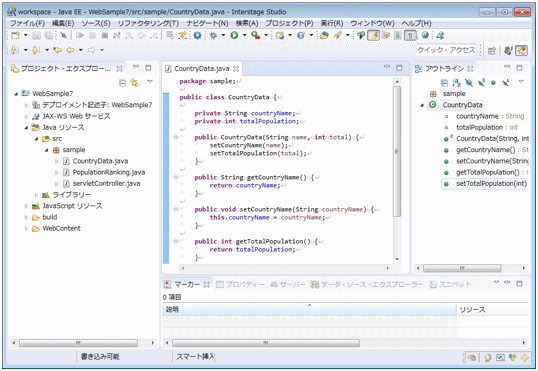The width and height of the screenshot is (538, 371).
Task: Collapse the WebSample7 project node
Action: tap(16, 94)
